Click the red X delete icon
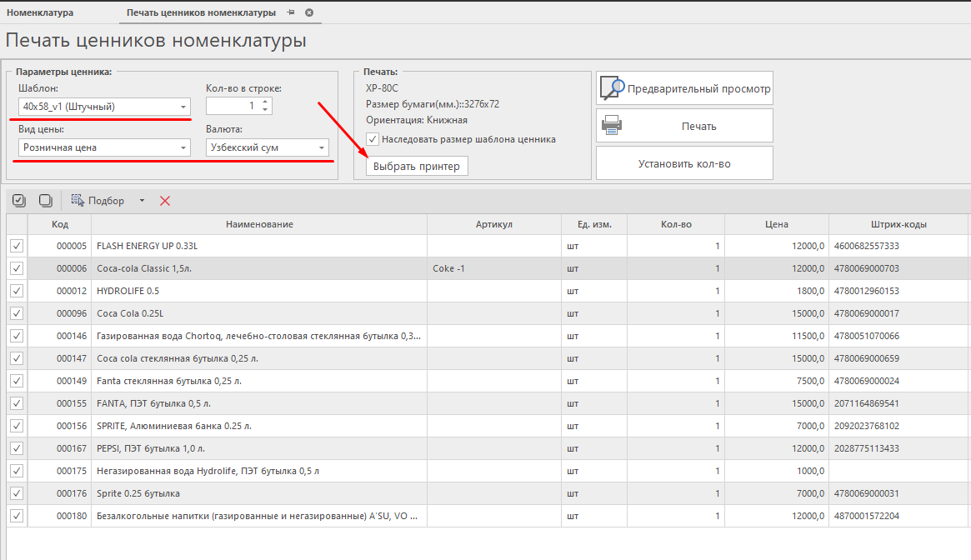 [x=165, y=201]
